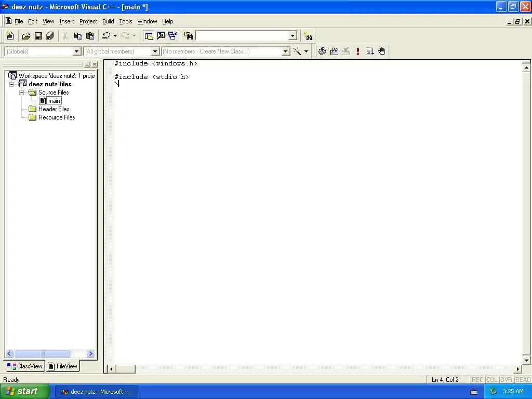
Task: Click the Cut scissors icon
Action: point(65,36)
